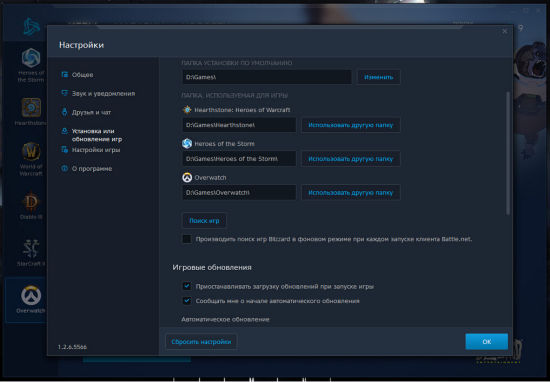
Task: Click Поиск игр button
Action: pyautogui.click(x=204, y=221)
